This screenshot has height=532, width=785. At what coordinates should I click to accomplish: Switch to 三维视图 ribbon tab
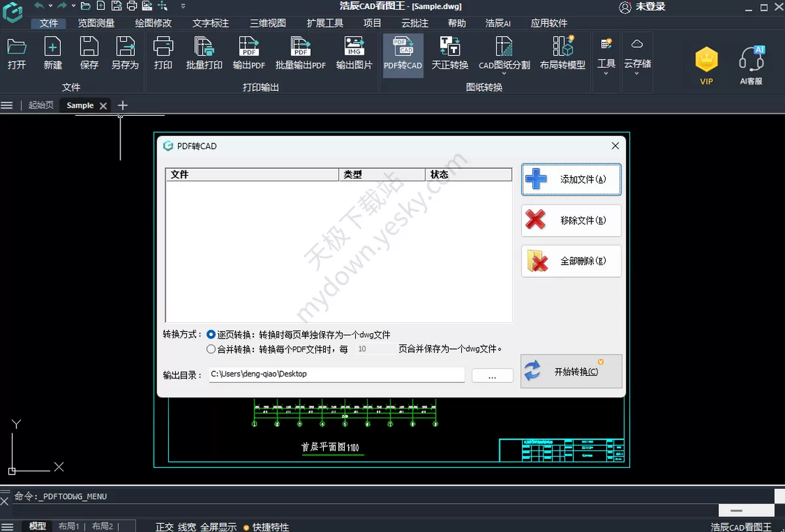coord(268,23)
